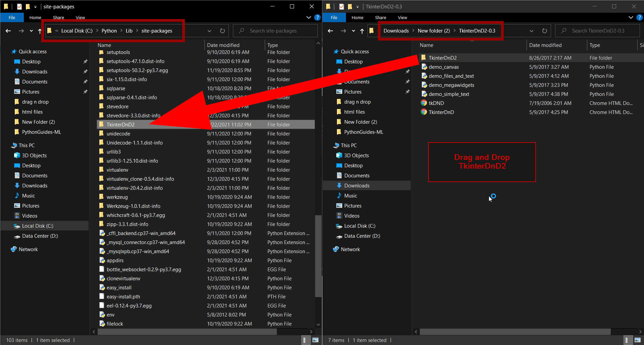The image size is (644, 345).
Task: Click the _cffi_backend extension file icon
Action: [x=102, y=233]
